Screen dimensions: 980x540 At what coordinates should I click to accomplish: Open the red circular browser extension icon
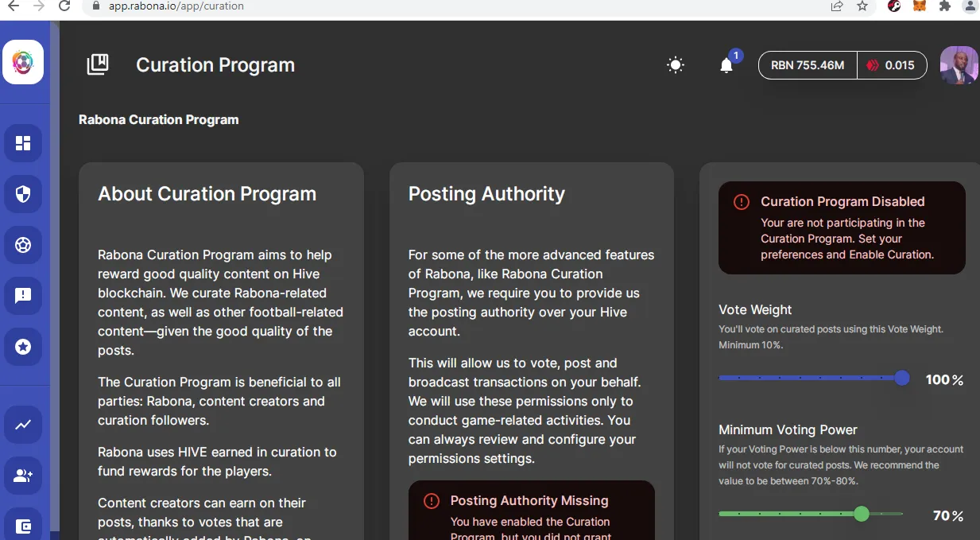pyautogui.click(x=894, y=6)
